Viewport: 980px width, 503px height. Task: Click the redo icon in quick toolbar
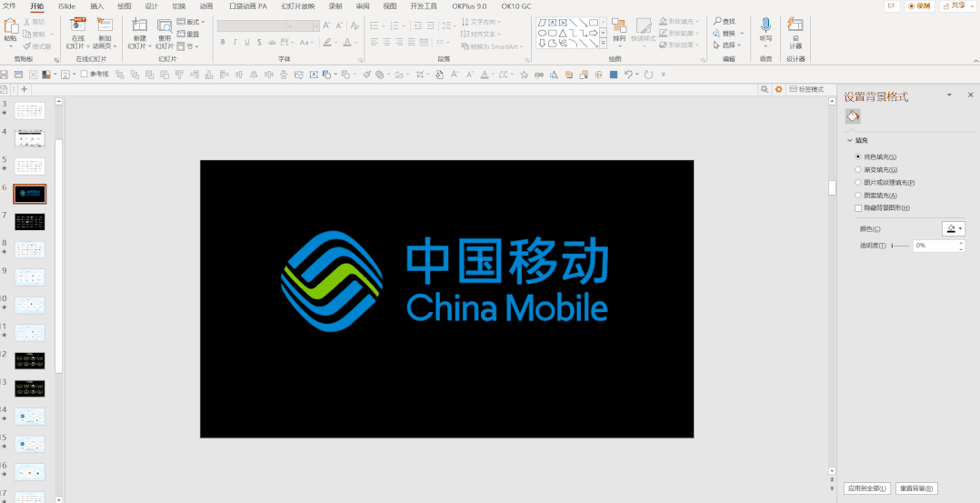(x=649, y=75)
